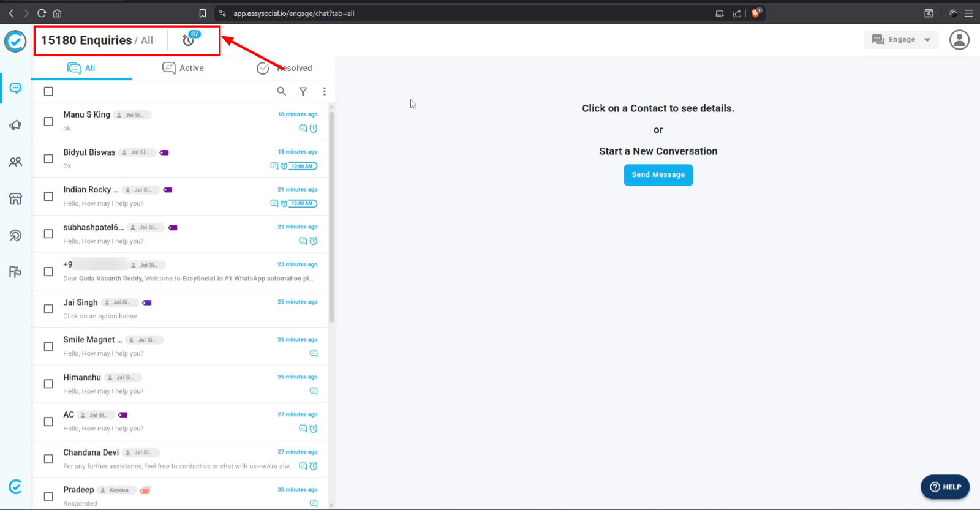The image size is (980, 510).
Task: Click the search magnifier in chat list
Action: click(x=281, y=91)
